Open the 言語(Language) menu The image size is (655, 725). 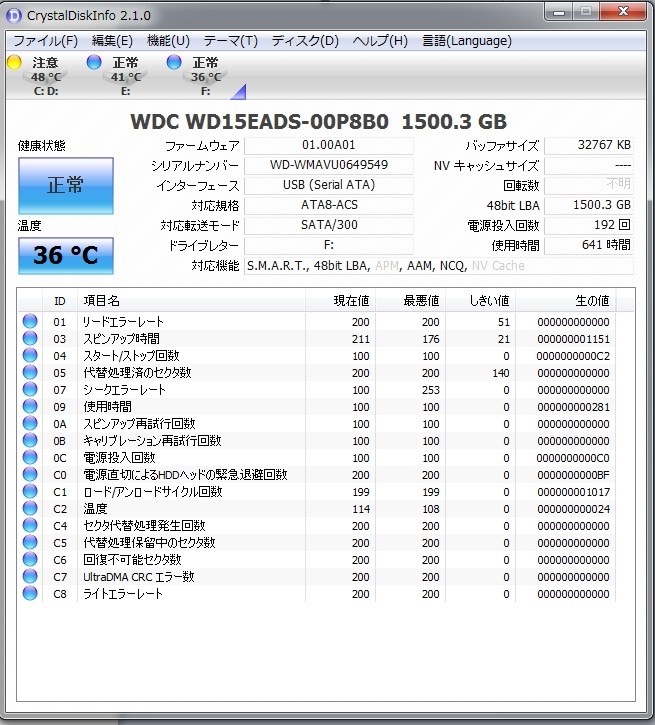[x=467, y=41]
